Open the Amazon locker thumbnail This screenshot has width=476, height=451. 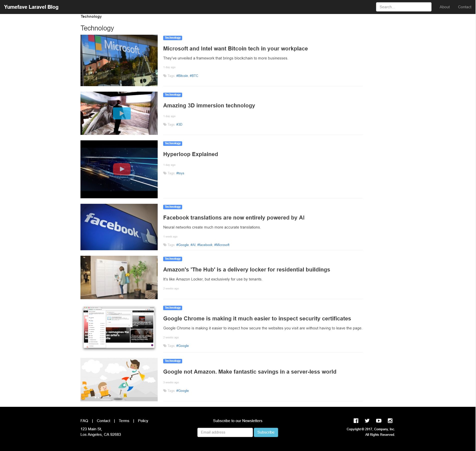(x=119, y=277)
